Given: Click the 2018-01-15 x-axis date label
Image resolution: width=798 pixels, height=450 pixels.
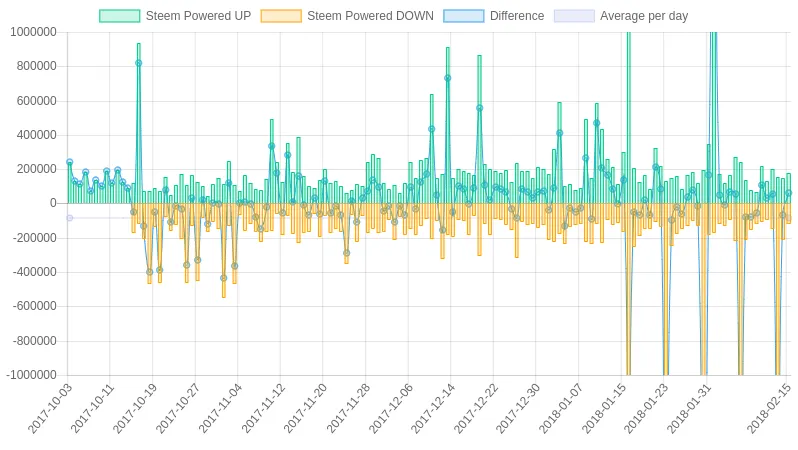Looking at the screenshot, I should (604, 409).
